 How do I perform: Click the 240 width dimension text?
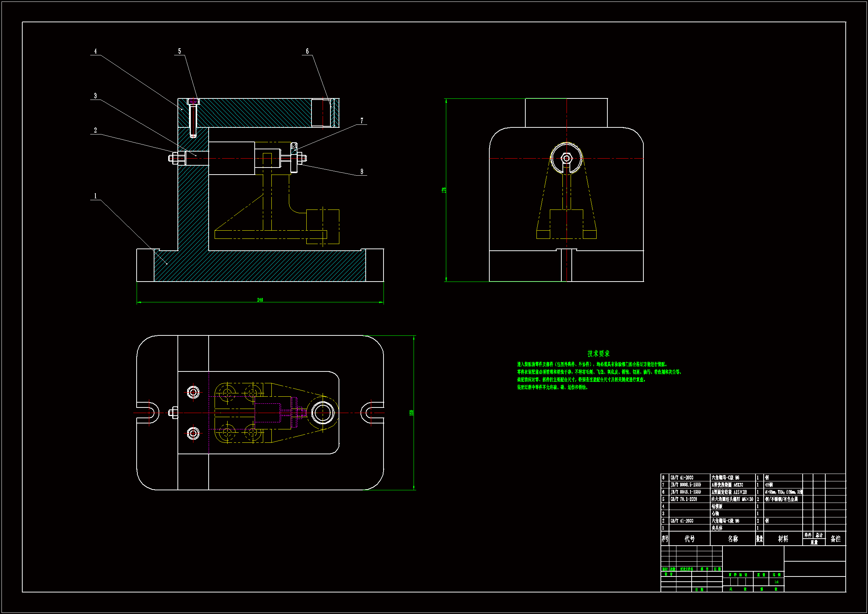tap(260, 300)
